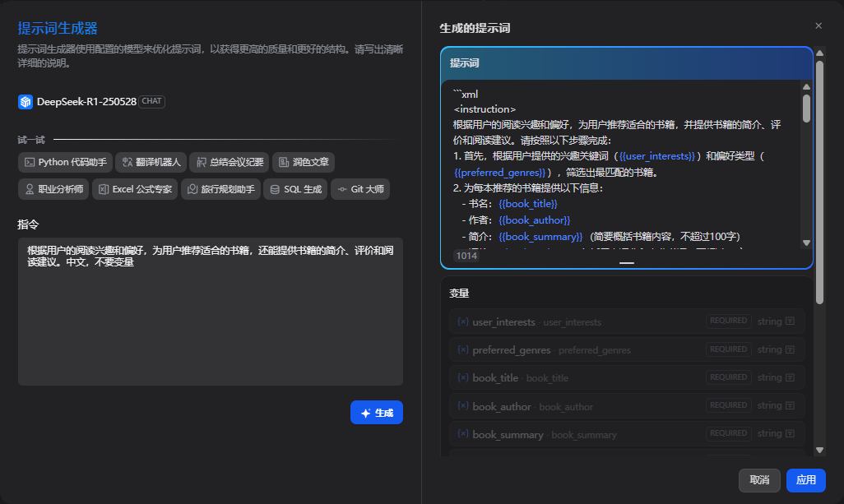Choose the 翻译机器人 template
Viewport: 844px width, 504px height.
click(151, 162)
